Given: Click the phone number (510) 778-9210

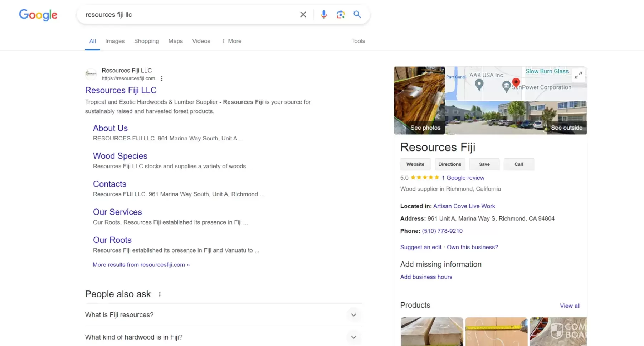Looking at the screenshot, I should click(x=442, y=231).
